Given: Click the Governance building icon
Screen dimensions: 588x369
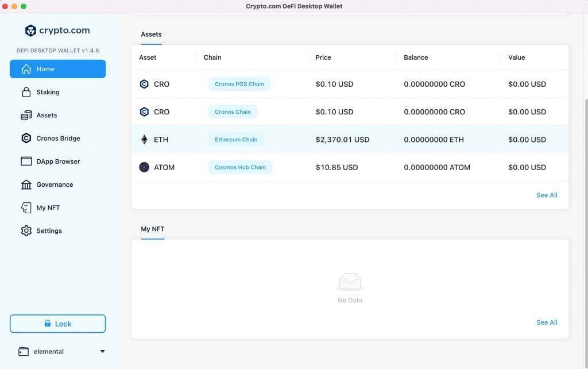Looking at the screenshot, I should 26,184.
